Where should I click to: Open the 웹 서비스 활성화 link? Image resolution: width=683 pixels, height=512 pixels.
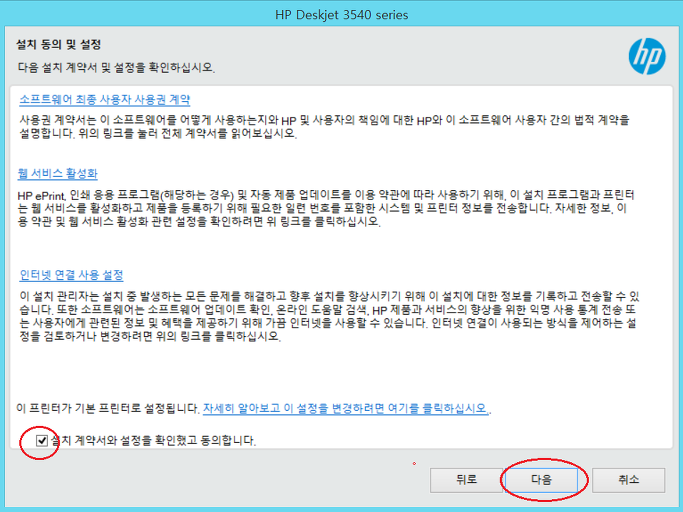point(57,173)
